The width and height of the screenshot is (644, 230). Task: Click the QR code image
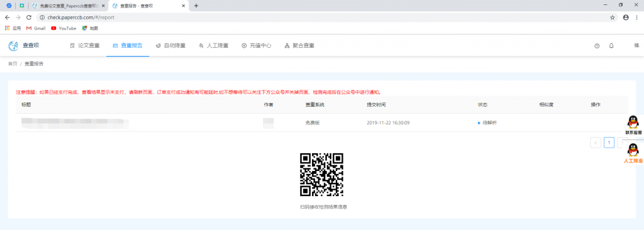click(x=321, y=175)
